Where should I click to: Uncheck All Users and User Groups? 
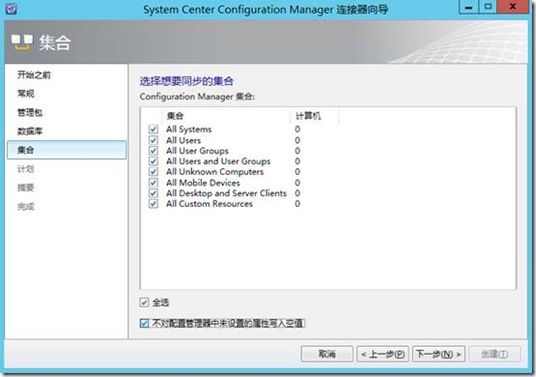(153, 161)
